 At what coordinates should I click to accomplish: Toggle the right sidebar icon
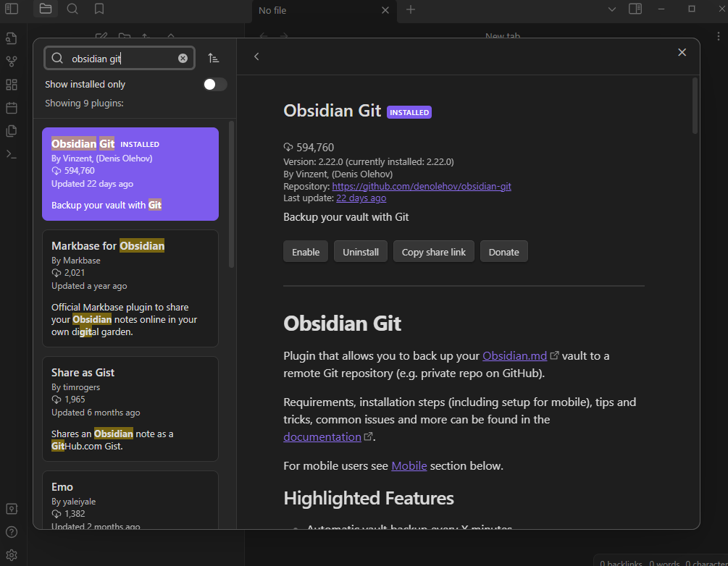(x=635, y=9)
